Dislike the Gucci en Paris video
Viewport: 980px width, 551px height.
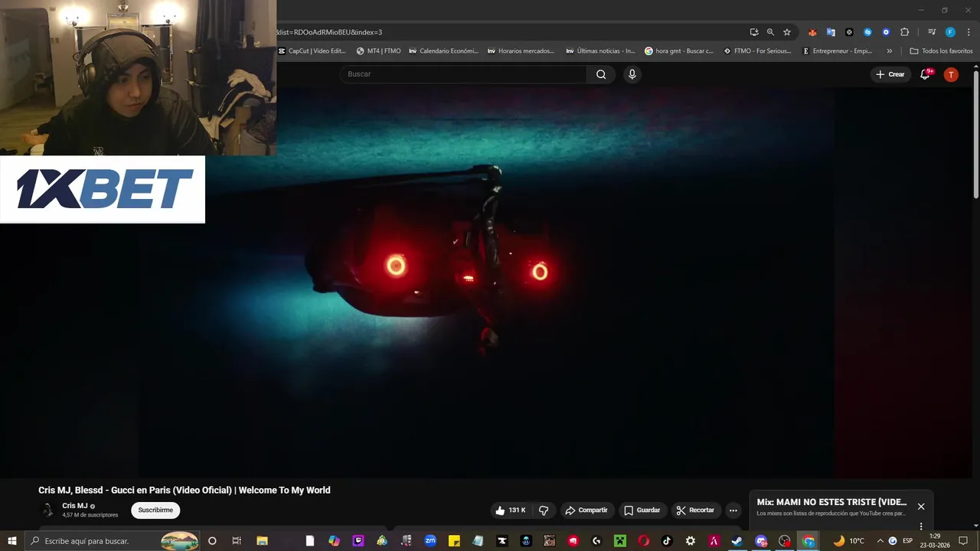[544, 510]
